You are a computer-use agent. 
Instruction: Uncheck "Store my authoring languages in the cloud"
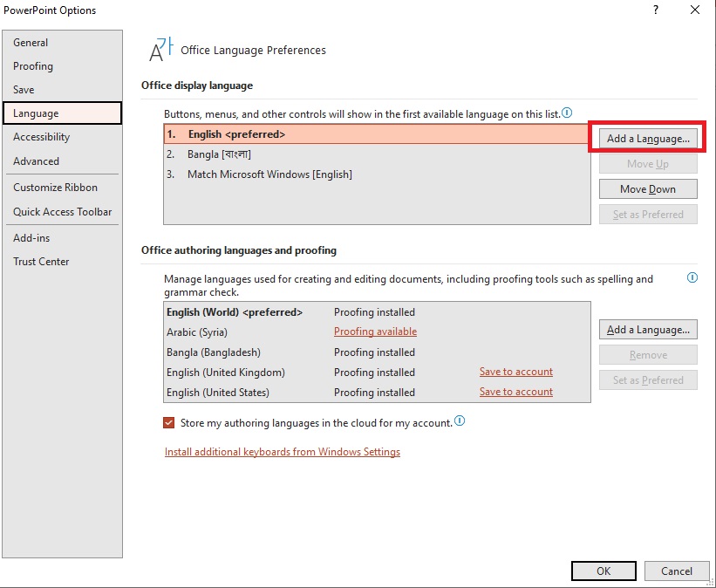(168, 421)
